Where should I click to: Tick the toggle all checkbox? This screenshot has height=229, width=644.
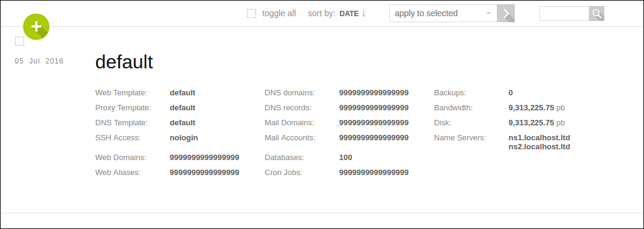(251, 14)
